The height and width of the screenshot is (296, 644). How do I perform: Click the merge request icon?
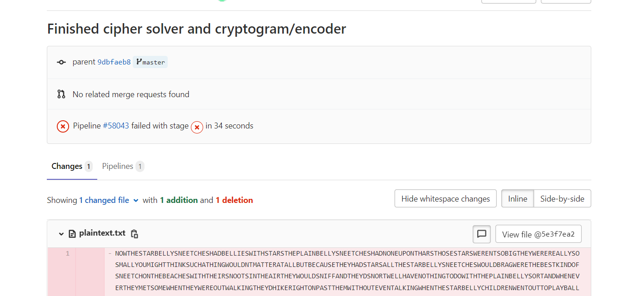[x=61, y=94]
